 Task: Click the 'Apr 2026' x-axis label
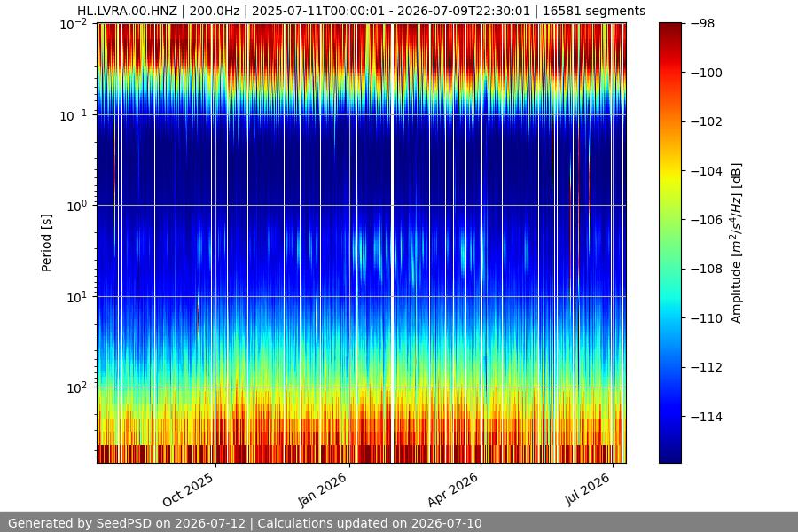pos(453,489)
